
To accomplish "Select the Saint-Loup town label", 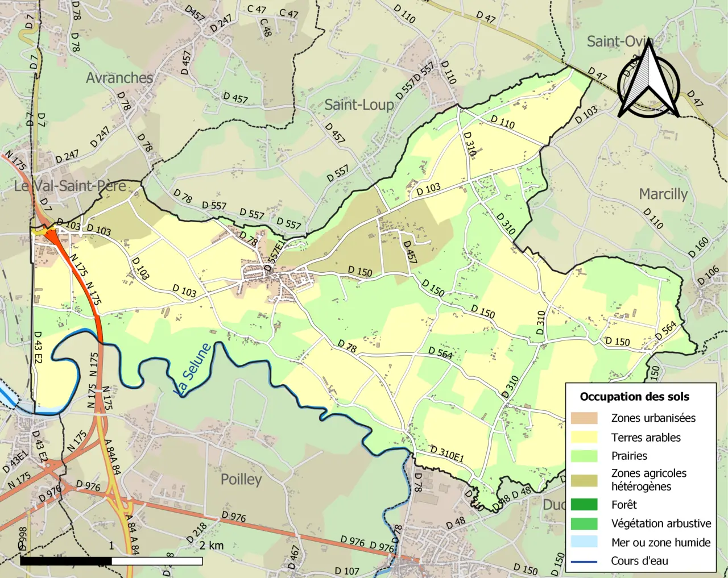I will tap(359, 105).
